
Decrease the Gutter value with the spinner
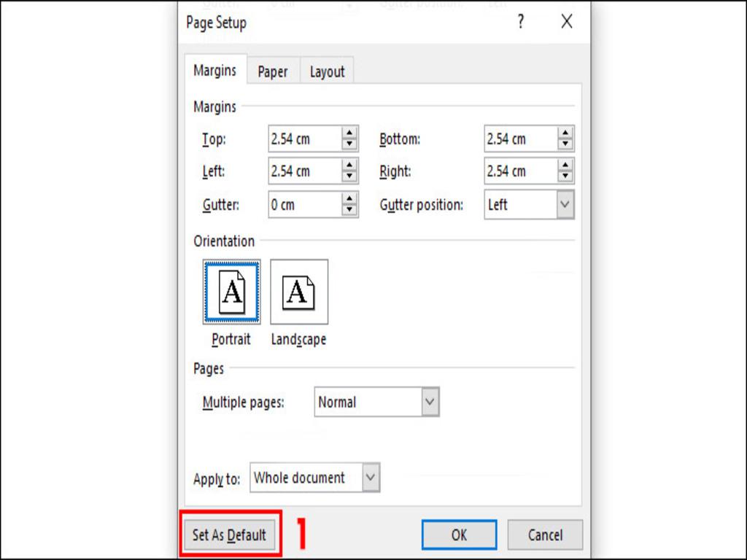pyautogui.click(x=350, y=209)
